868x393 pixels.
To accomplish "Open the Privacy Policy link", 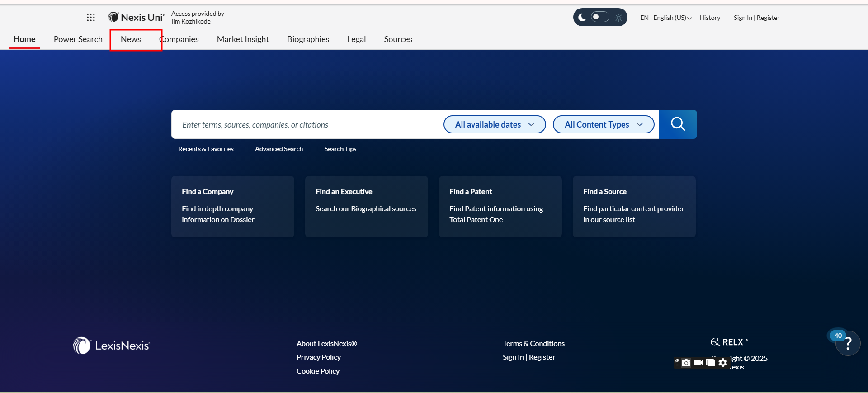I will tap(318, 357).
